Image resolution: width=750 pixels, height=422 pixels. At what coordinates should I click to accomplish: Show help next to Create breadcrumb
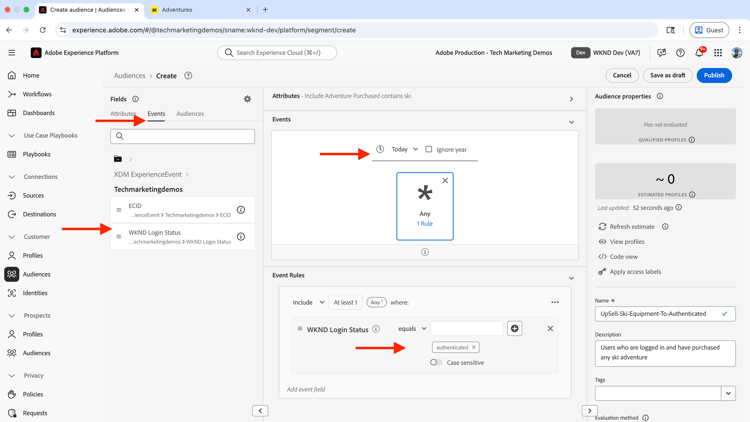(188, 76)
